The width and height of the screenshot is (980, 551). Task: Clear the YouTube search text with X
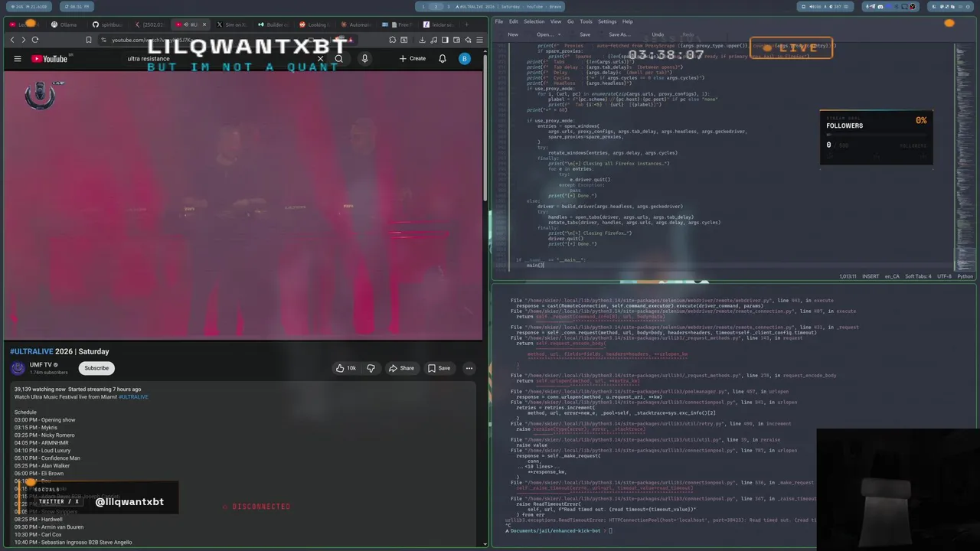pos(321,59)
